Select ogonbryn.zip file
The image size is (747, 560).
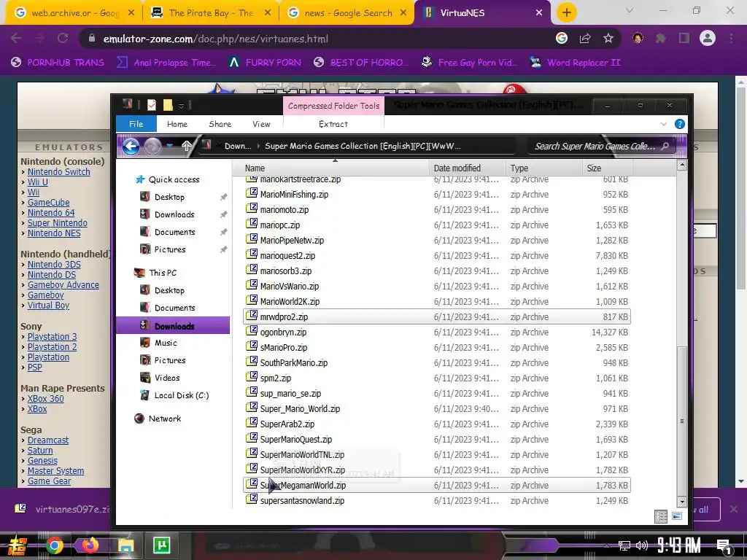[x=436, y=332]
